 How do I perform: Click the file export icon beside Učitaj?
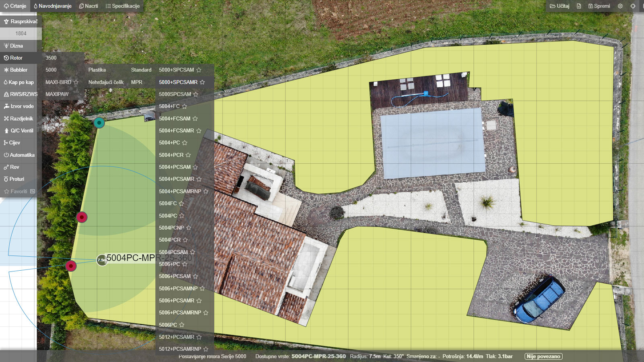click(579, 6)
